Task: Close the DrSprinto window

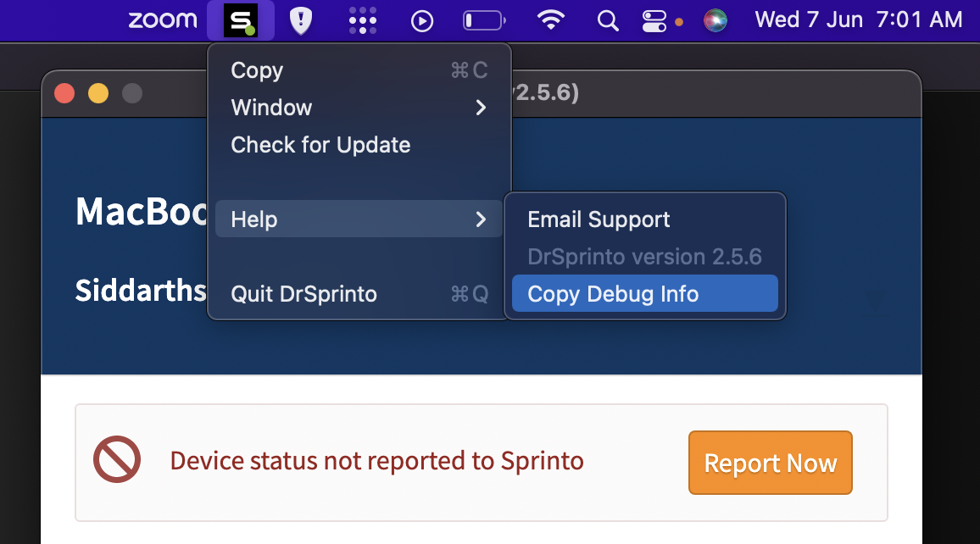Action: point(64,94)
